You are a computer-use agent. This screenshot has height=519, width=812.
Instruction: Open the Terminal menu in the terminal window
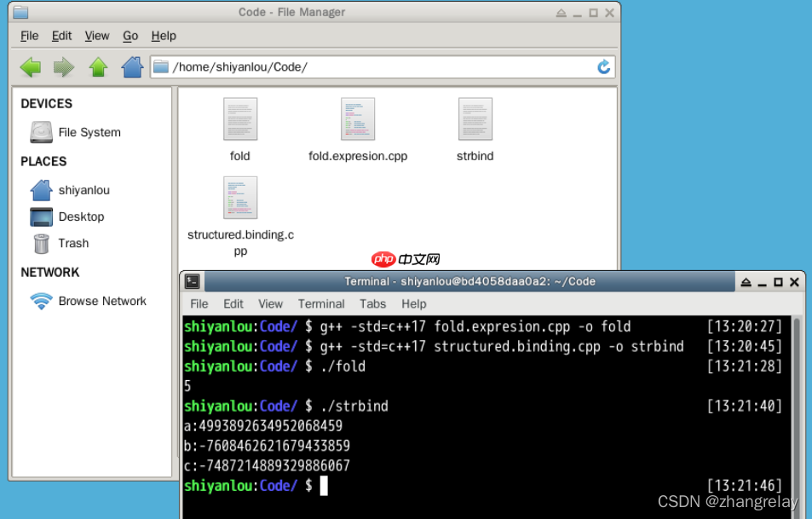(321, 303)
